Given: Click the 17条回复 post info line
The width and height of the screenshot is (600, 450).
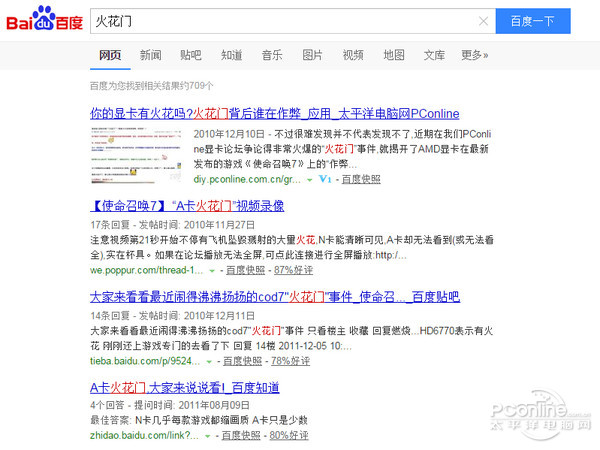Looking at the screenshot, I should [173, 225].
